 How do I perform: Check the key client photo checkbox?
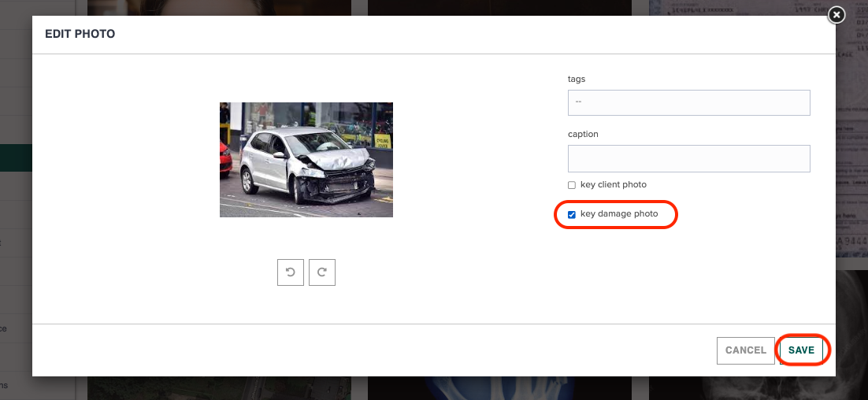click(x=572, y=185)
